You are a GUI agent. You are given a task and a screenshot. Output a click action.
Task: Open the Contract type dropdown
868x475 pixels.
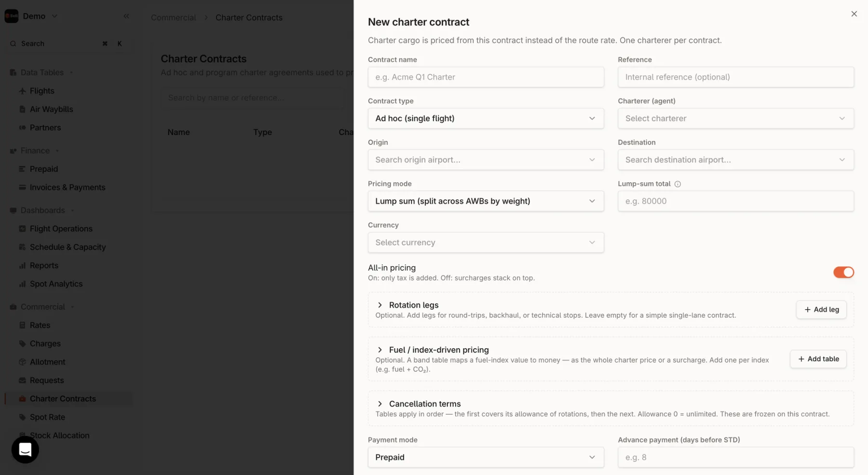coord(486,119)
